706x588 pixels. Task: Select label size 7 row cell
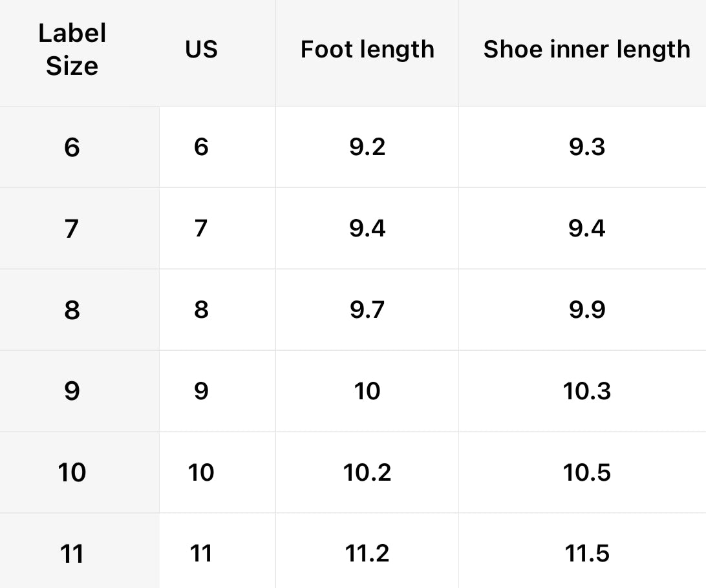(72, 229)
